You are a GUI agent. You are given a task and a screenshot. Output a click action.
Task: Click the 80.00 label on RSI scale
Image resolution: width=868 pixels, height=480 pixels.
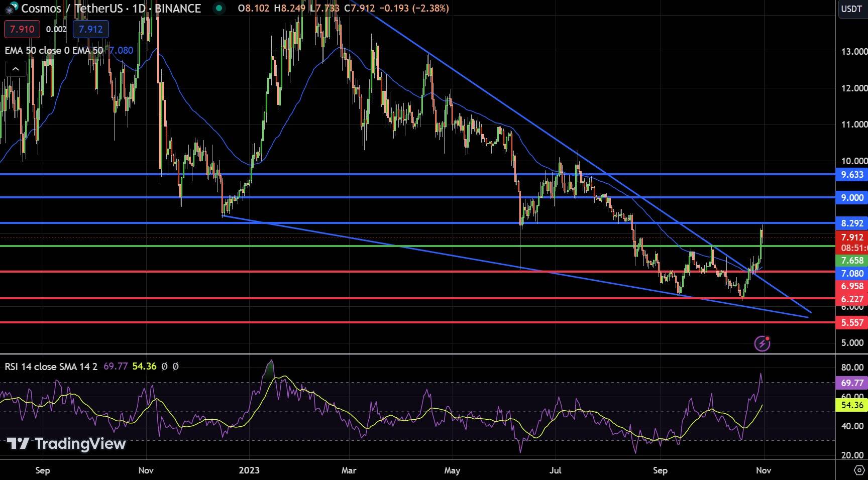pos(852,368)
